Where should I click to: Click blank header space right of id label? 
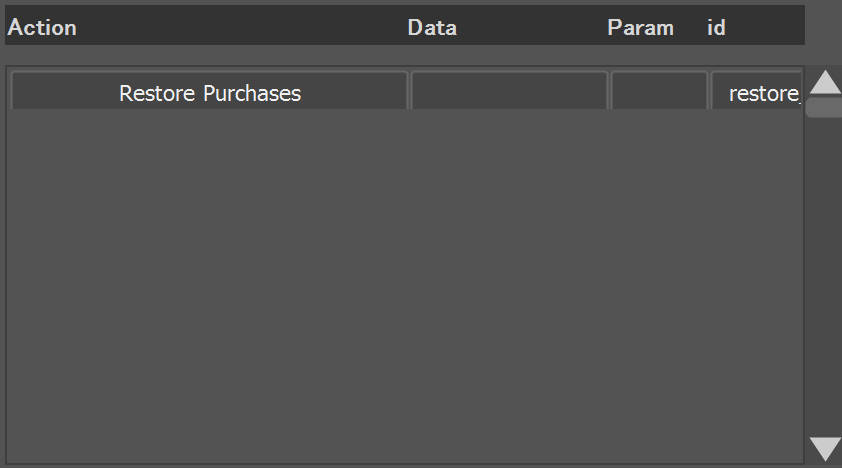point(765,26)
